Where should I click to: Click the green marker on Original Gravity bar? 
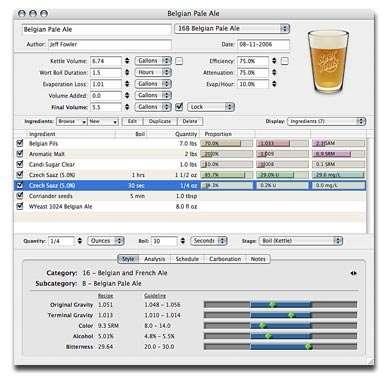(272, 304)
